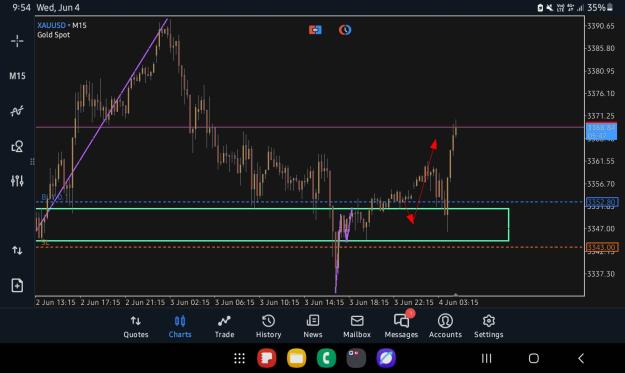The image size is (625, 373).
Task: Open the dark gray taskbar app
Action: click(356, 358)
